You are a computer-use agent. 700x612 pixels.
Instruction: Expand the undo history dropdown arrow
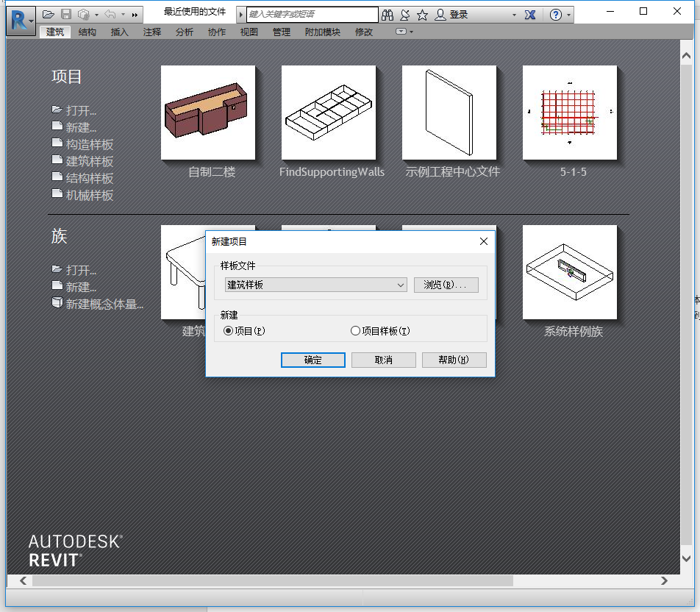click(124, 15)
